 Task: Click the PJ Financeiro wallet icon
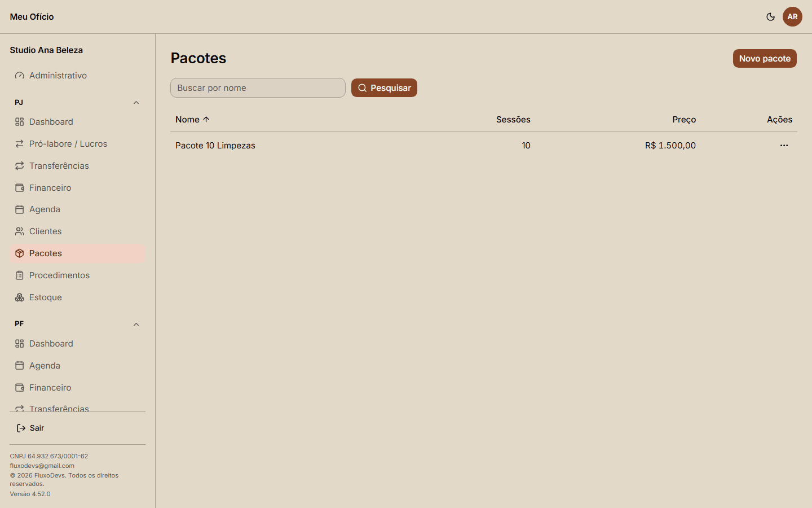pos(20,188)
